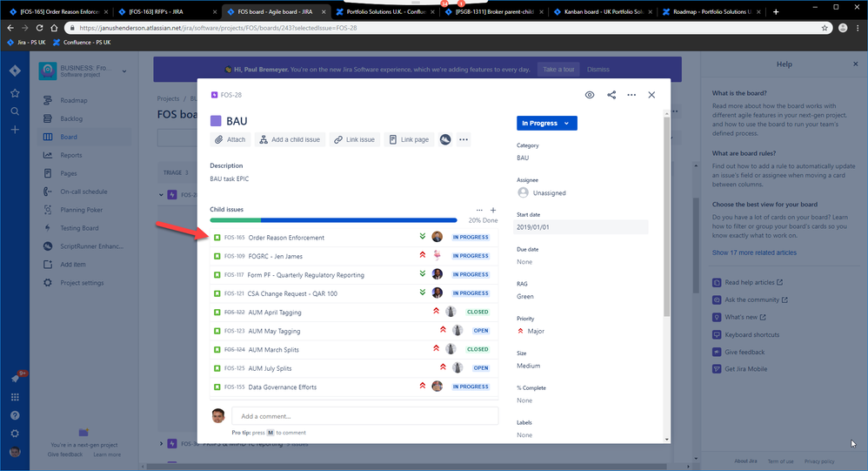Click the search icon in the global nav
The height and width of the screenshot is (471, 868).
[x=15, y=111]
